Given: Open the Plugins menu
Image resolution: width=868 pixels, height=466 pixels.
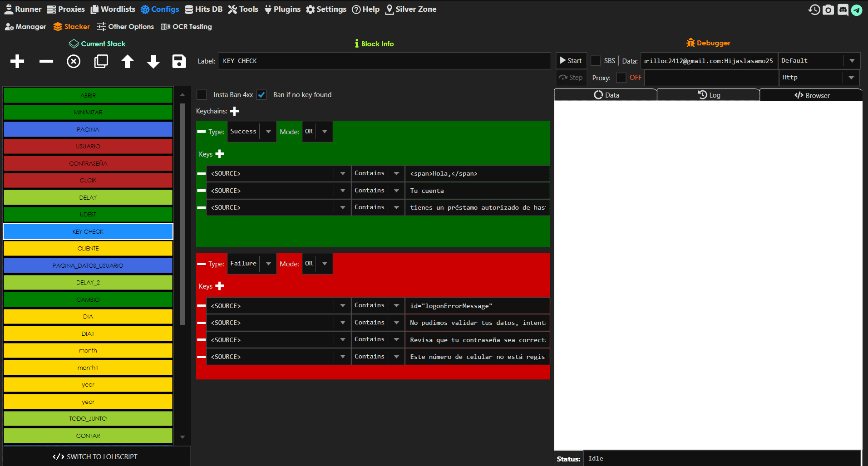Looking at the screenshot, I should (282, 9).
